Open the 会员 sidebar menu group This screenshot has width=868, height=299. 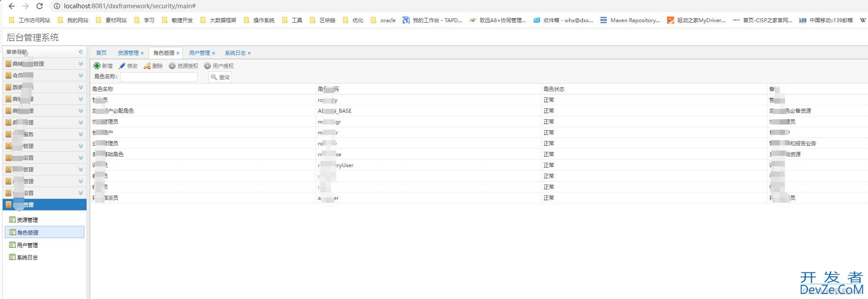tap(44, 75)
